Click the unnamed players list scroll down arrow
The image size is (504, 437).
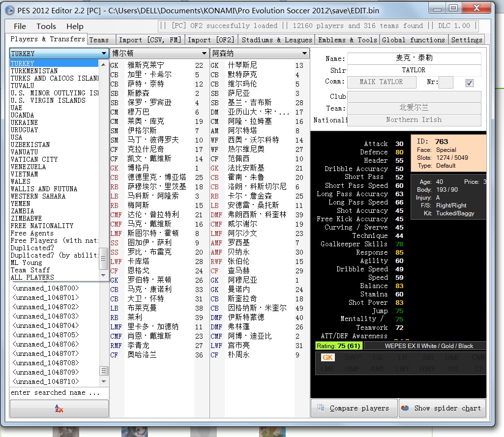(x=104, y=381)
